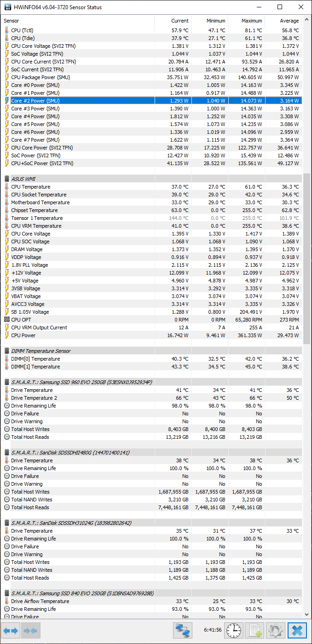Select the DIMM[0] Temperature row
This screenshot has width=312, height=644.
click(x=152, y=358)
